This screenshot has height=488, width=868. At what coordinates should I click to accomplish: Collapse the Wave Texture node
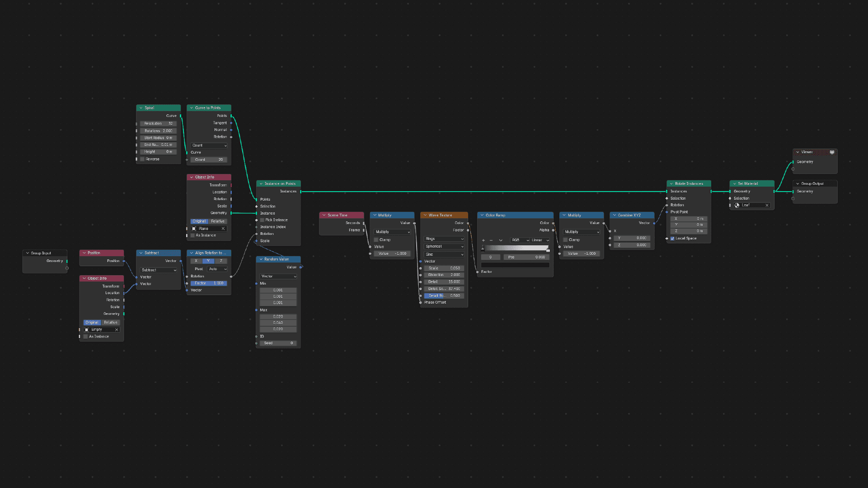tap(425, 216)
